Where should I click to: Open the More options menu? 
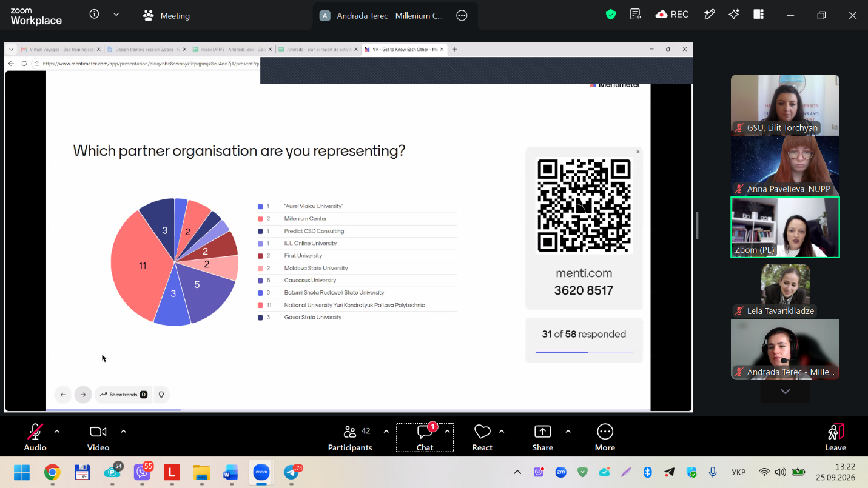[x=605, y=437]
